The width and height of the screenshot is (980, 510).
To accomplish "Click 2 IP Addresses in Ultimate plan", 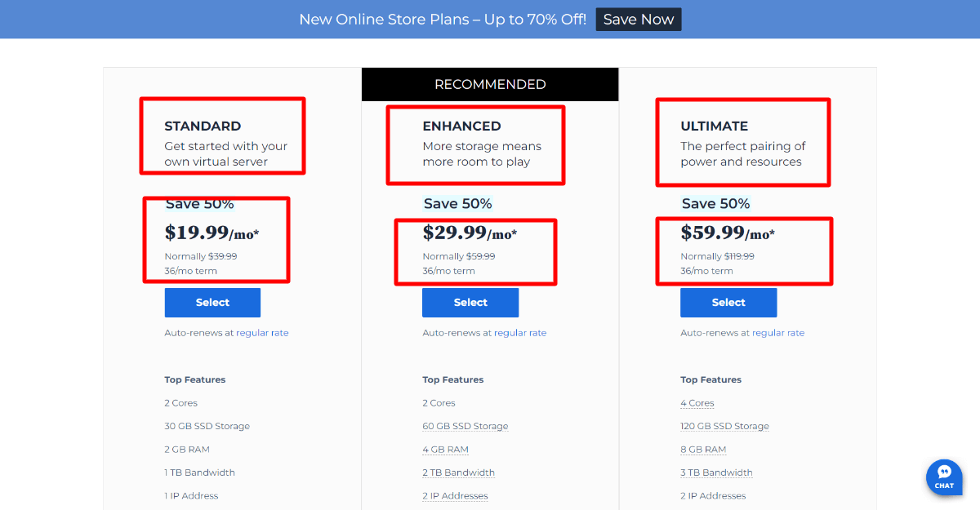I will (713, 496).
